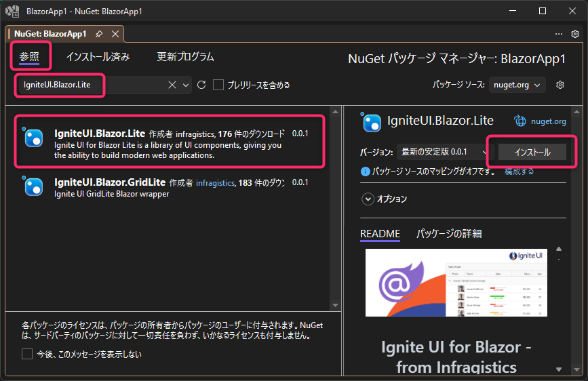Click the インストール button
Viewport: 588px width, 381px height.
(532, 153)
